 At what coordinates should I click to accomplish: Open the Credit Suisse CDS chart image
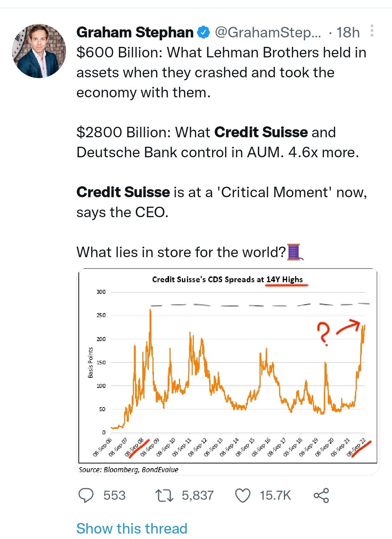click(229, 372)
